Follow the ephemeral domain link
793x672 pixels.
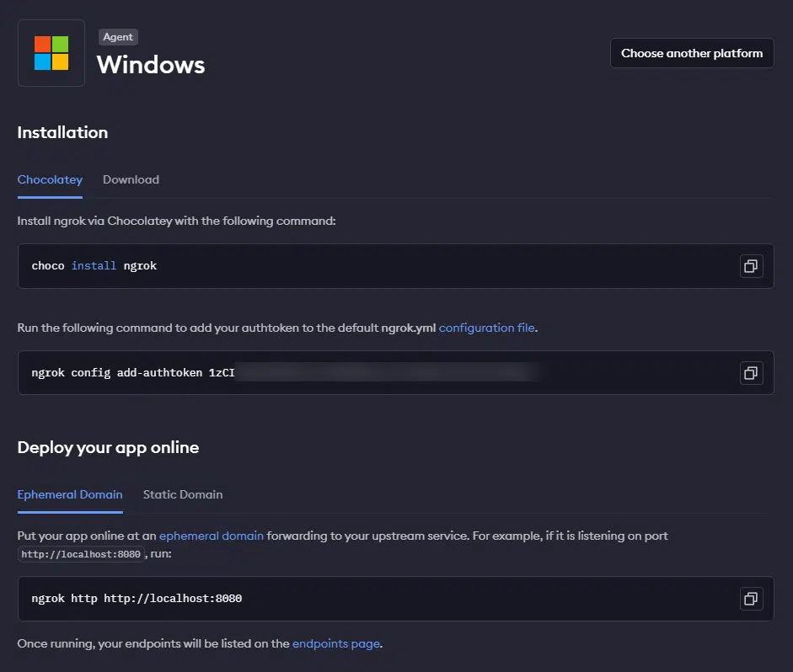212,536
